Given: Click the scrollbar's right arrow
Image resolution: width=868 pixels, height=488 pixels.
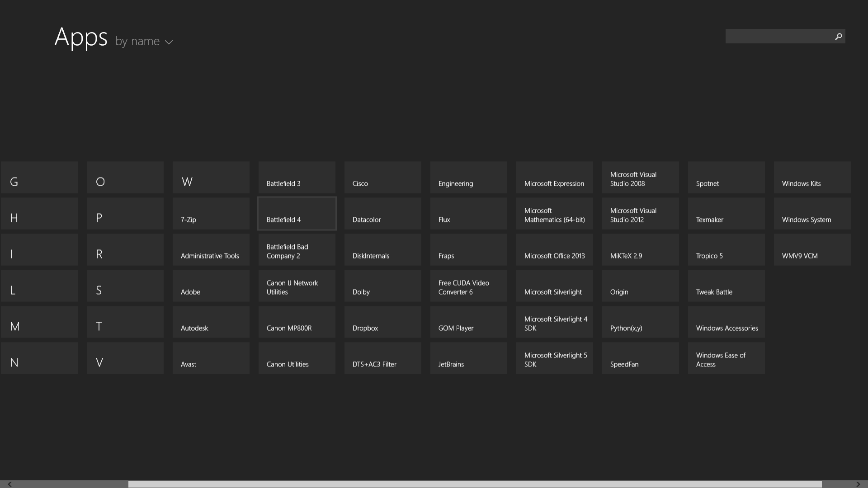Looking at the screenshot, I should (858, 484).
